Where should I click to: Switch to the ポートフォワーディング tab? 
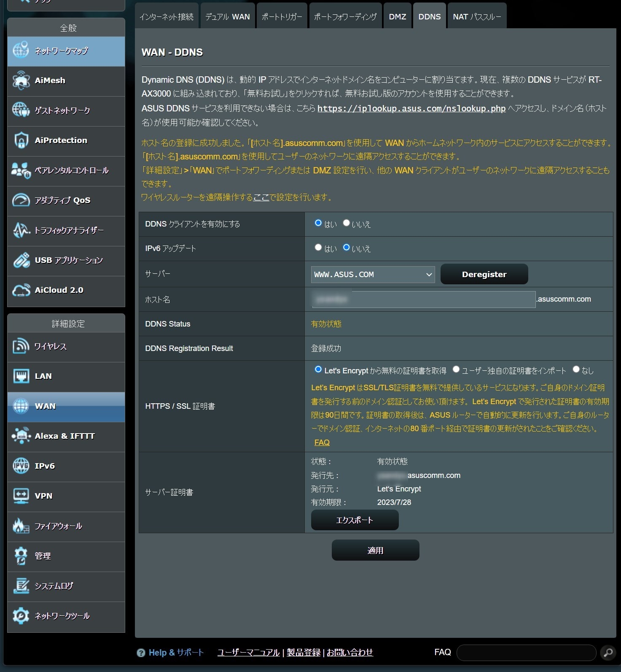coord(345,17)
